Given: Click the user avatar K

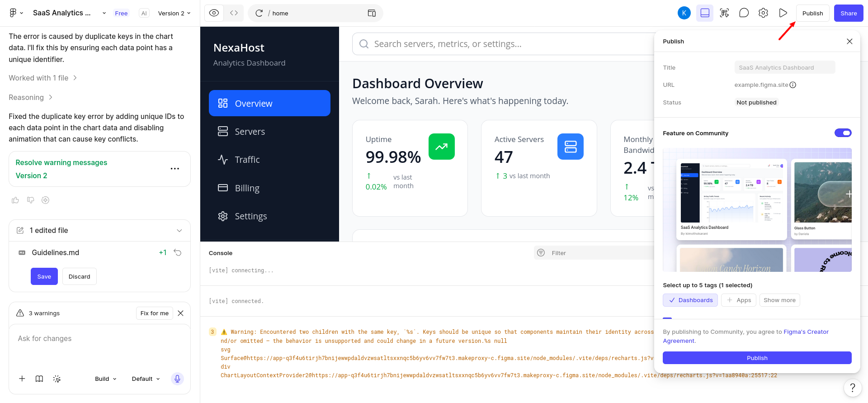Looking at the screenshot, I should click(x=684, y=13).
